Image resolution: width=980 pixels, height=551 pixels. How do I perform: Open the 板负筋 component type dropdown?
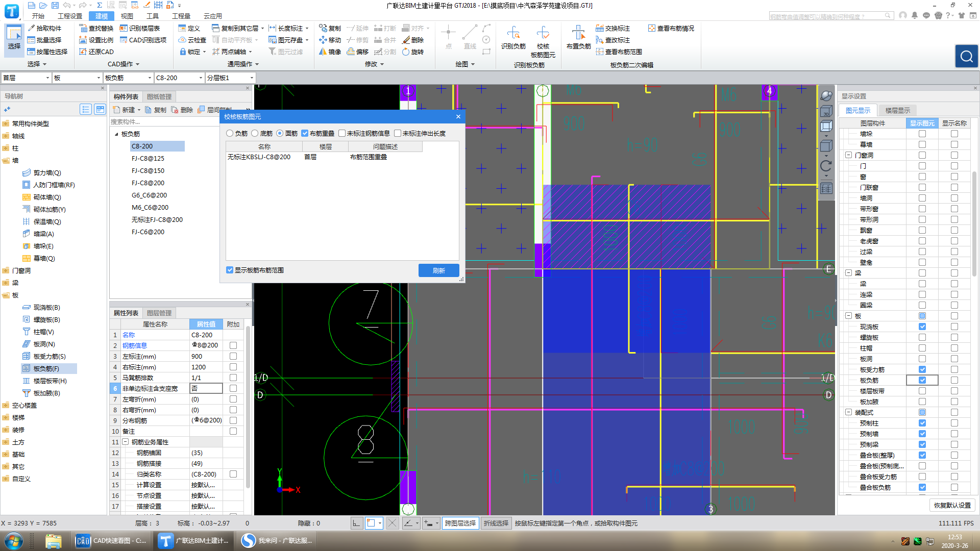click(128, 78)
